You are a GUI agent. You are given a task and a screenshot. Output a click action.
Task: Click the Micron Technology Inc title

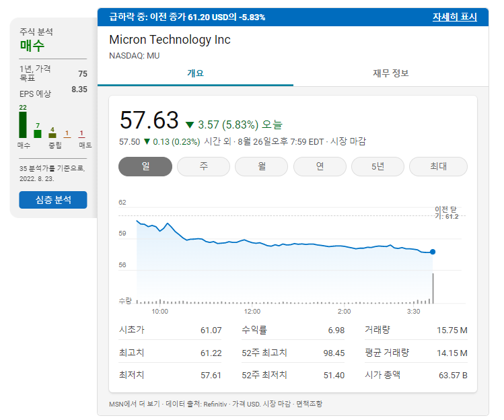pos(170,40)
